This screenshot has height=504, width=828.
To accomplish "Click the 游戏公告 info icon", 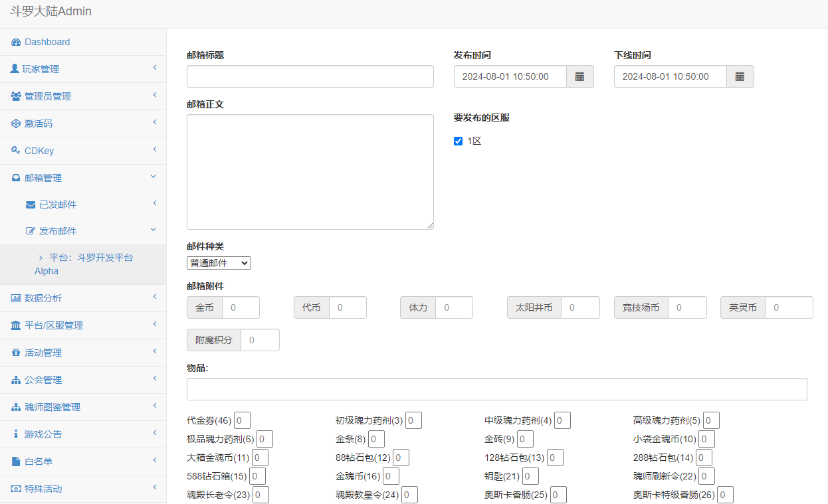I will [15, 434].
